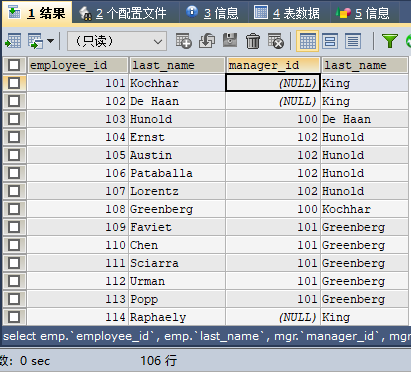Check the row checkbox for Urman
This screenshot has width=411, height=372.
14,281
